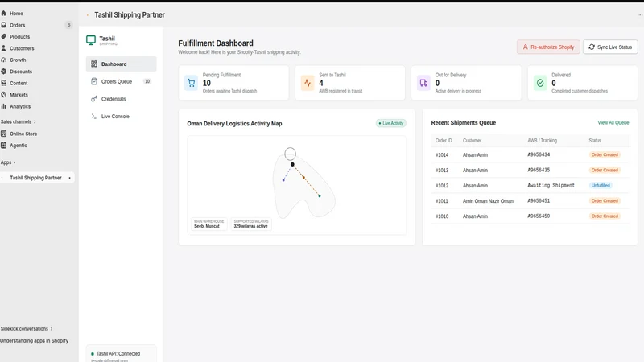644x362 pixels.
Task: Click the green endpoint marker on map
Action: click(320, 196)
